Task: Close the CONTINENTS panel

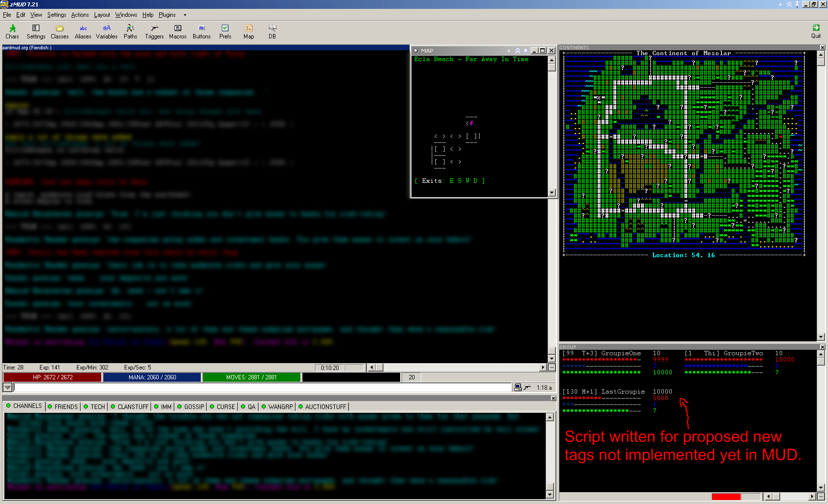Action: [822, 48]
